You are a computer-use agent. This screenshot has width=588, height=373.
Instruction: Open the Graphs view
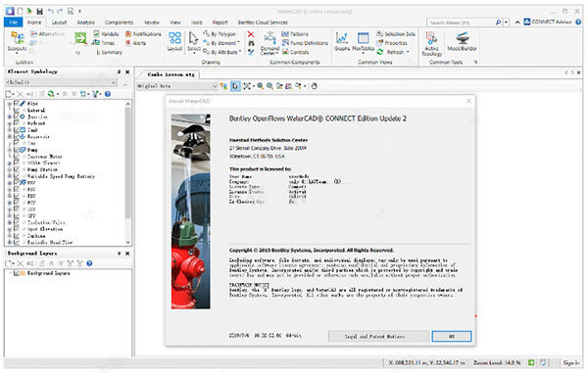point(342,41)
